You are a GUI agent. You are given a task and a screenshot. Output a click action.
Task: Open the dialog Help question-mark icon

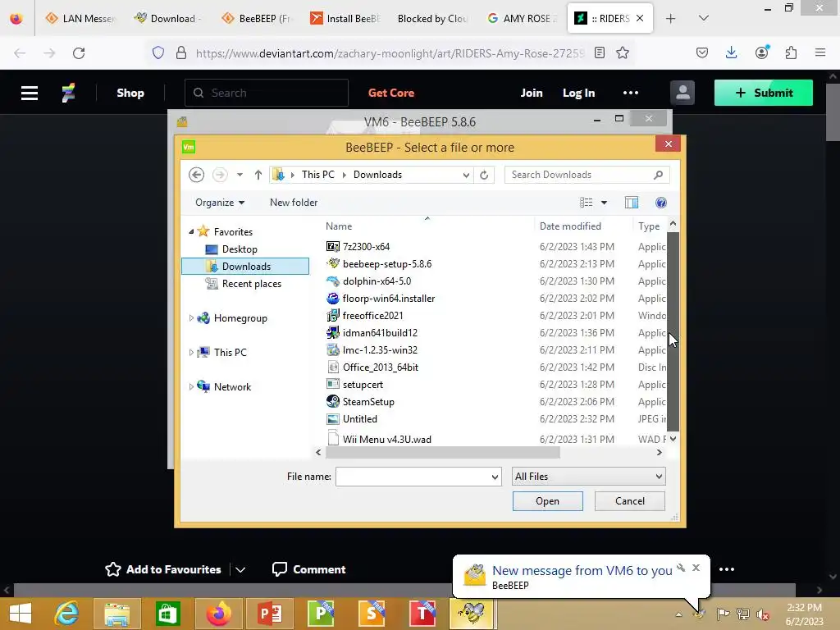pos(661,203)
